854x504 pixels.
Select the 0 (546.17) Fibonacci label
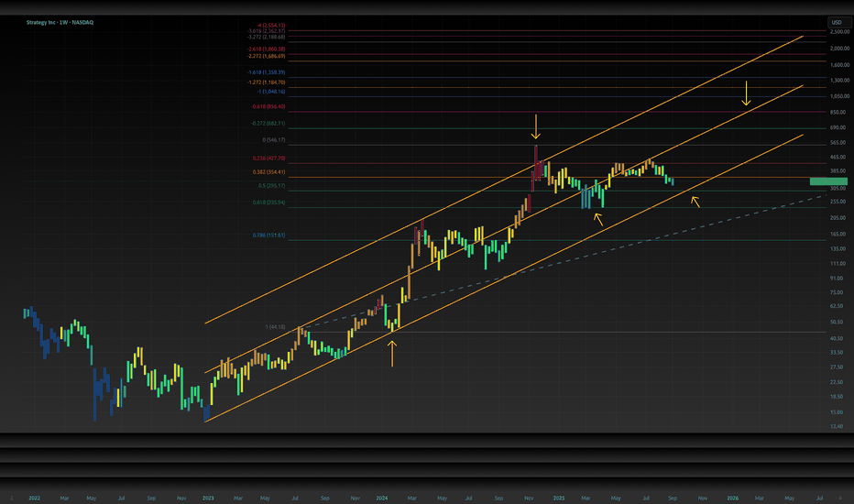coord(273,140)
